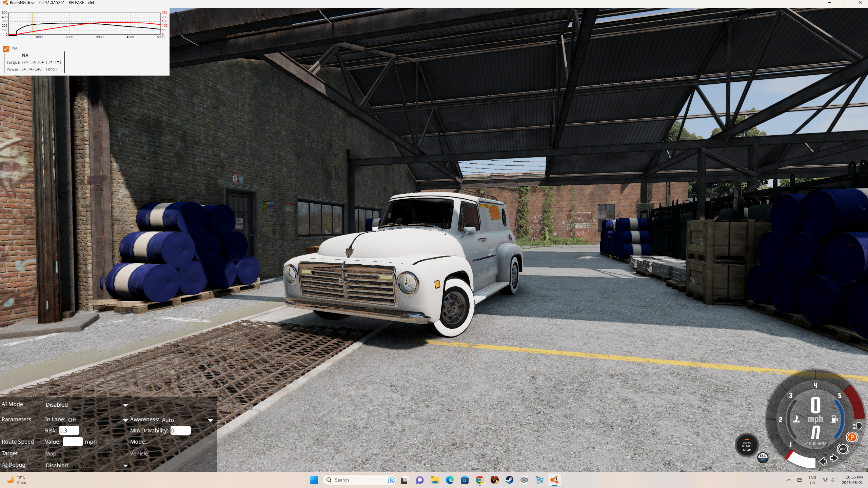
Task: Open the volume speaker tray icon
Action: coord(833,480)
